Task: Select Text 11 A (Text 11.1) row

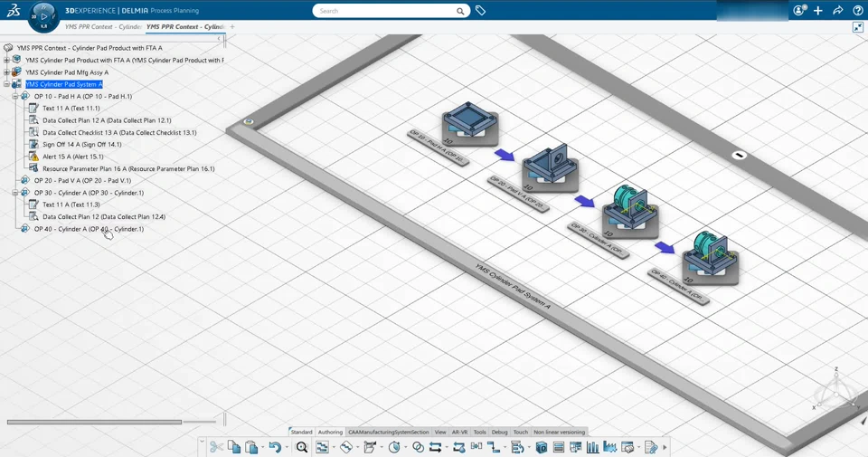Action: tap(71, 109)
